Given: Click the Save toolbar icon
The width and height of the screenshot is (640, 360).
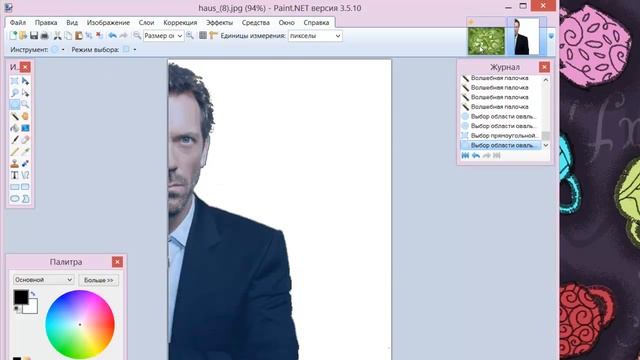Looking at the screenshot, I should pos(34,36).
